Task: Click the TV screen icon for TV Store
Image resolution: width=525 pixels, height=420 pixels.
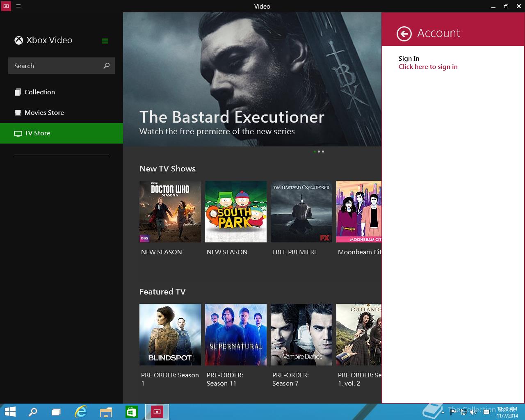Action: click(18, 133)
